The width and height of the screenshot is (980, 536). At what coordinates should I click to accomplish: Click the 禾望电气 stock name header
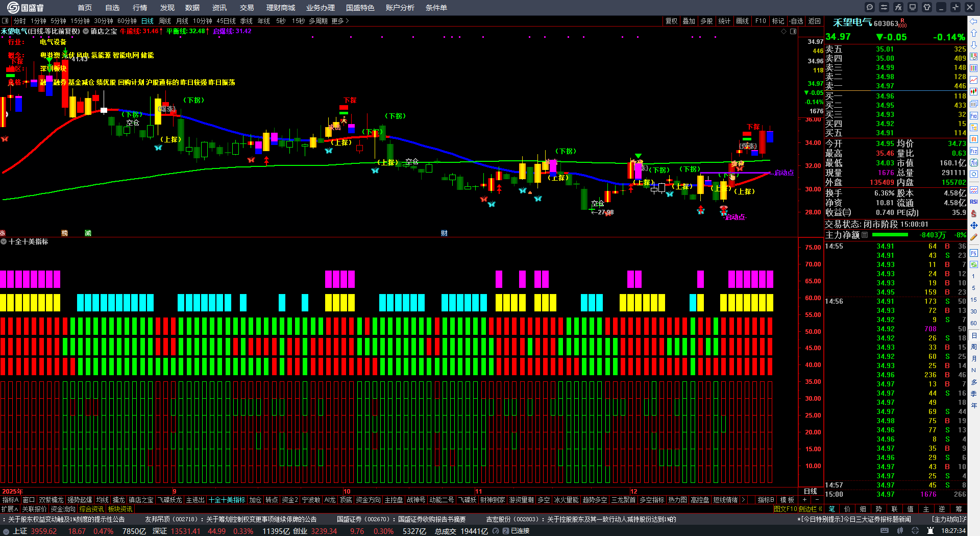click(852, 22)
